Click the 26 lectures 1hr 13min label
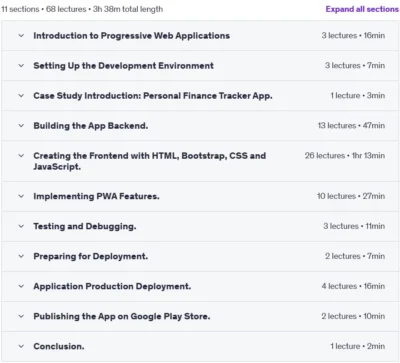 [345, 156]
